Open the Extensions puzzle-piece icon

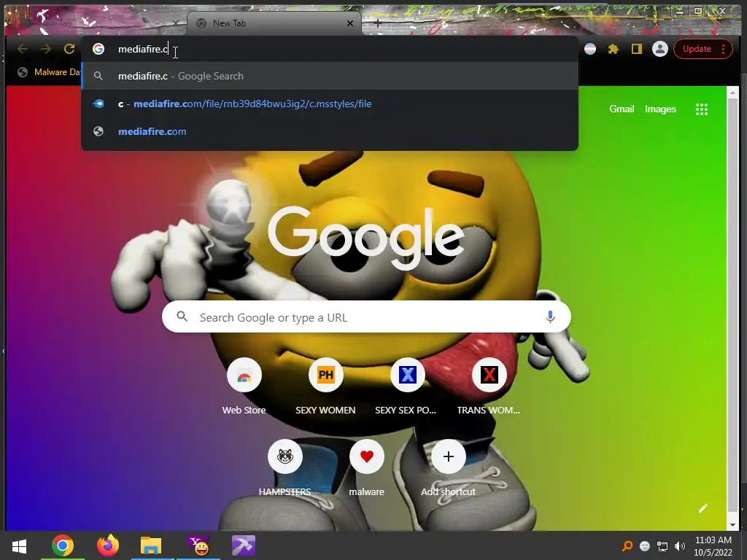pyautogui.click(x=613, y=49)
